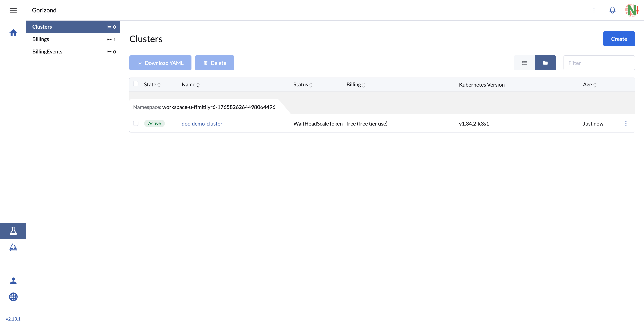644x329 pixels.
Task: Click the Create button
Action: point(619,39)
